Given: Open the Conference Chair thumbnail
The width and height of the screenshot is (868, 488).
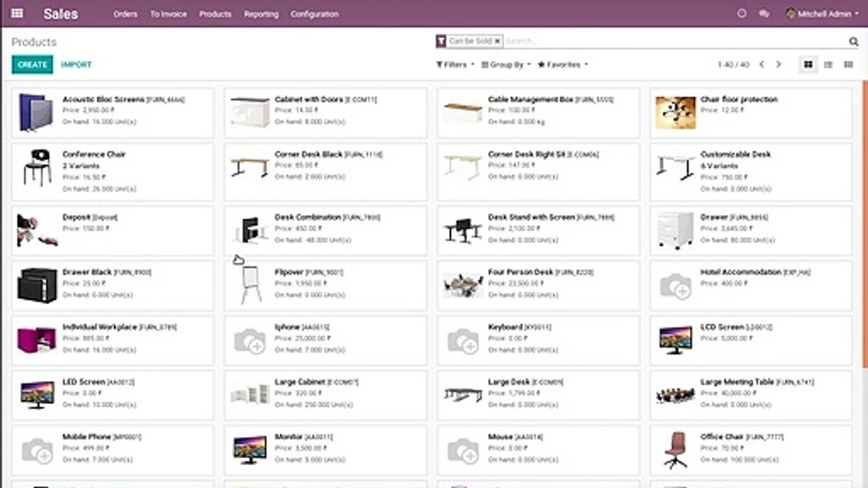Looking at the screenshot, I should [x=37, y=167].
